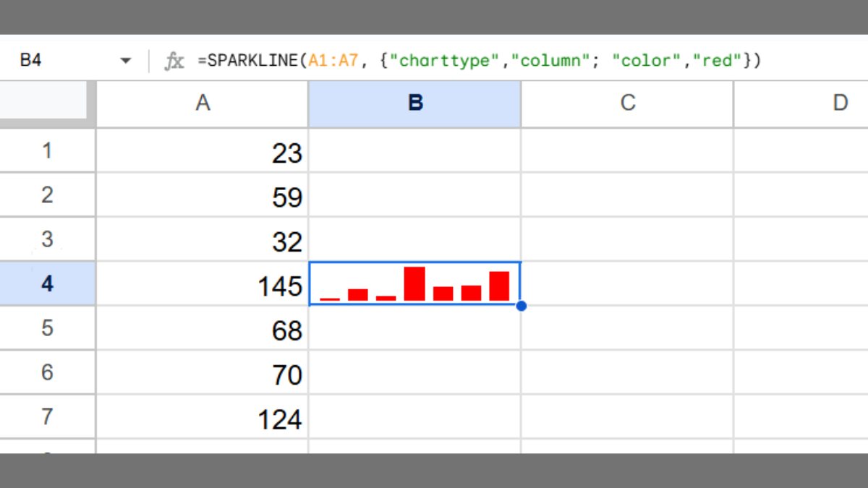Open the Name box dropdown arrow
868x488 pixels.
[126, 61]
